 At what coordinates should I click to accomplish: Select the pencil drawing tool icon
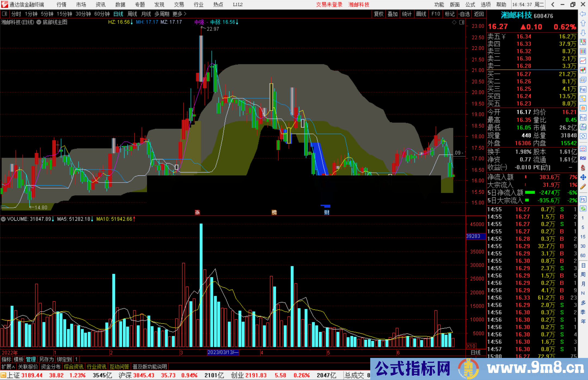[x=583, y=187]
